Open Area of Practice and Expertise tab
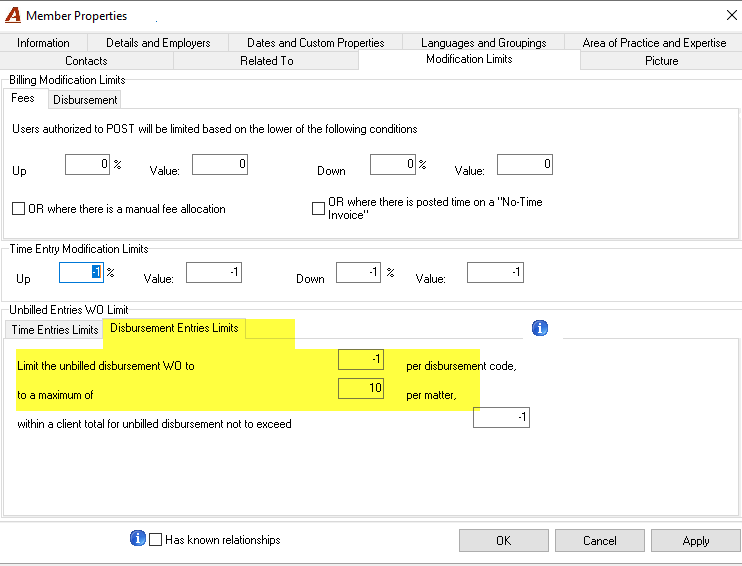This screenshot has width=742, height=566. tap(654, 43)
